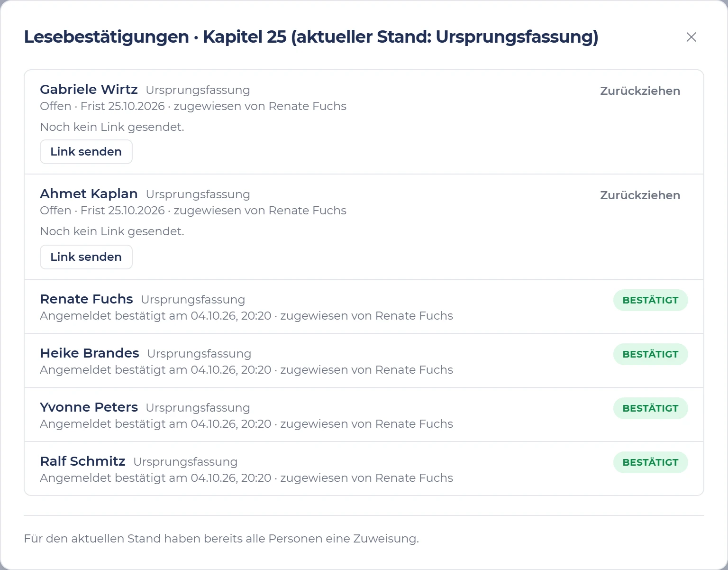Close the Lesebestätigungen dialog
Viewport: 728px width, 570px height.
(691, 37)
